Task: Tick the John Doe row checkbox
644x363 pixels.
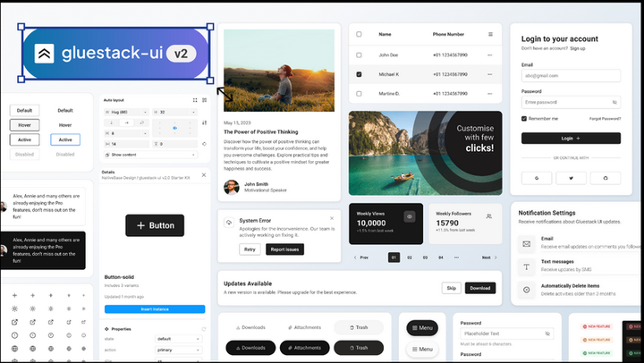Action: pos(359,55)
